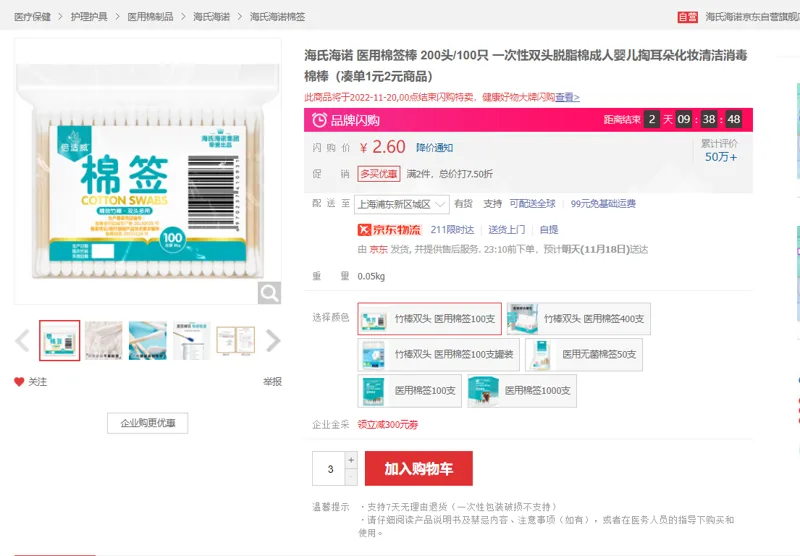This screenshot has width=800, height=556.
Task: Click 领立减300元券 coupon link
Action: click(x=388, y=424)
